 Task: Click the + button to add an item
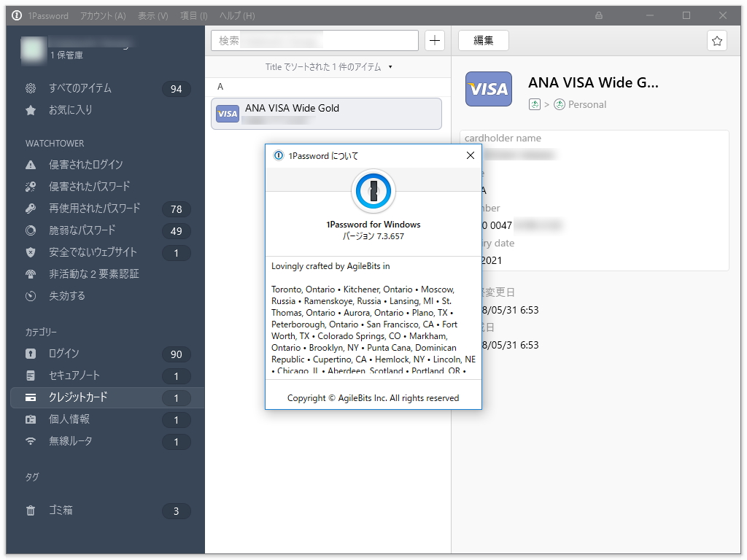click(435, 40)
